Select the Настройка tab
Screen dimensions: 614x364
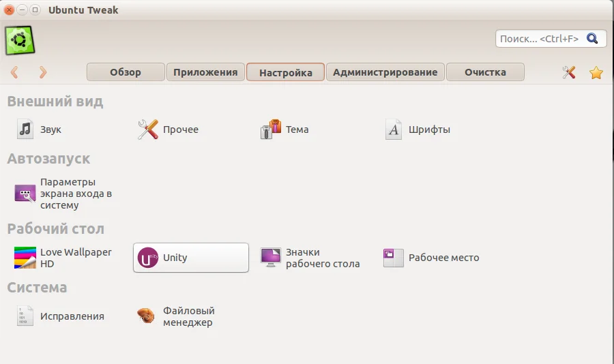point(285,72)
